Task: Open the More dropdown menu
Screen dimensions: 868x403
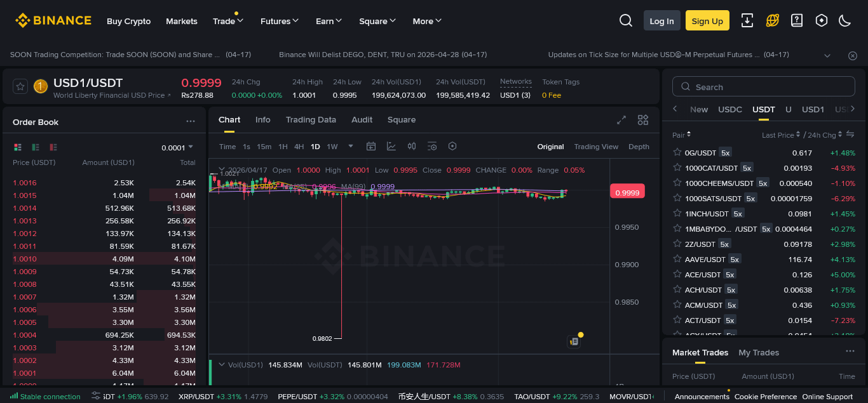Action: coord(427,21)
